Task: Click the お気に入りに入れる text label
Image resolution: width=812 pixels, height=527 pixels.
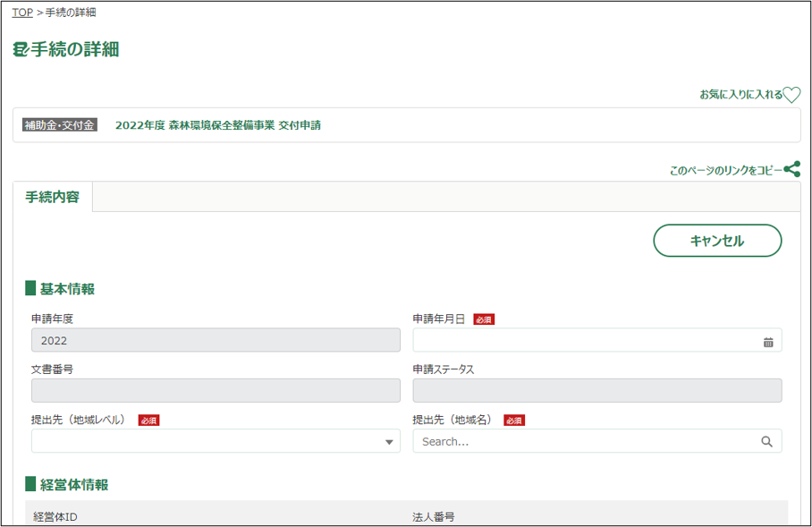Action: [740, 95]
